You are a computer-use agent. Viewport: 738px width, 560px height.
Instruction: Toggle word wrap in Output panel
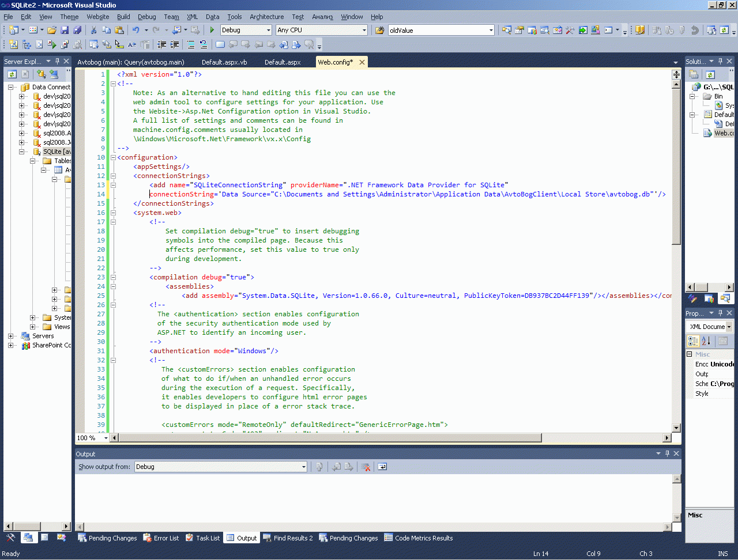click(382, 467)
